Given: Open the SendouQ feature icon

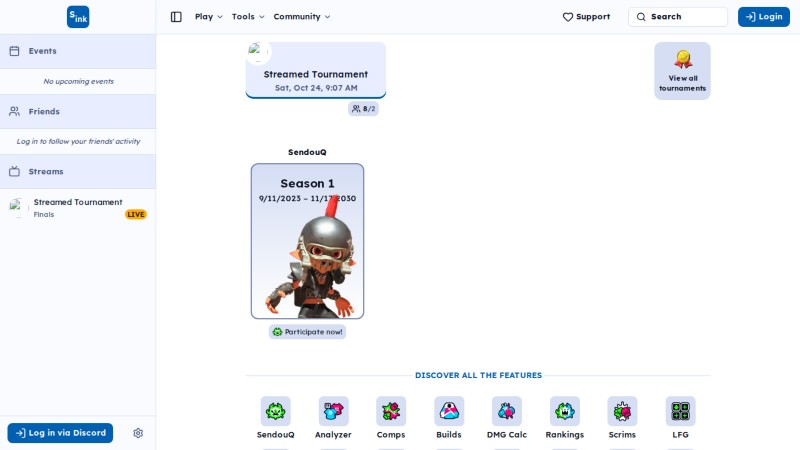Looking at the screenshot, I should 276,411.
